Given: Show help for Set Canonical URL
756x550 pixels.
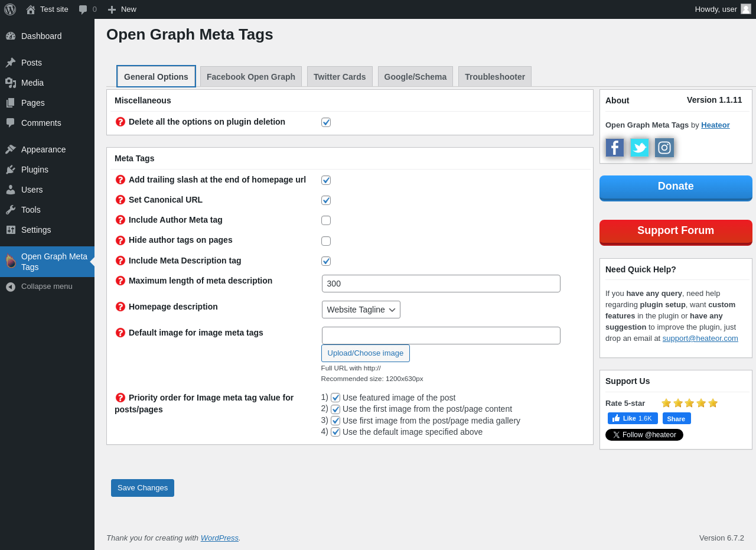Looking at the screenshot, I should 120,200.
